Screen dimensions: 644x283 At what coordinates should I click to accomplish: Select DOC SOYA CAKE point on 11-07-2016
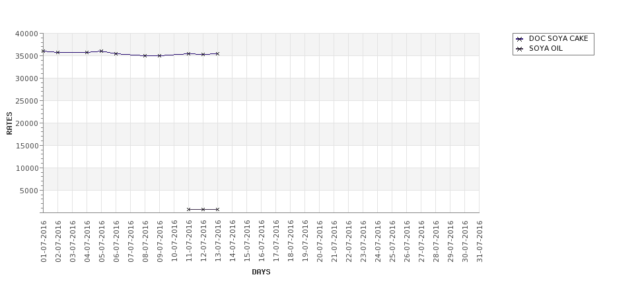click(188, 53)
